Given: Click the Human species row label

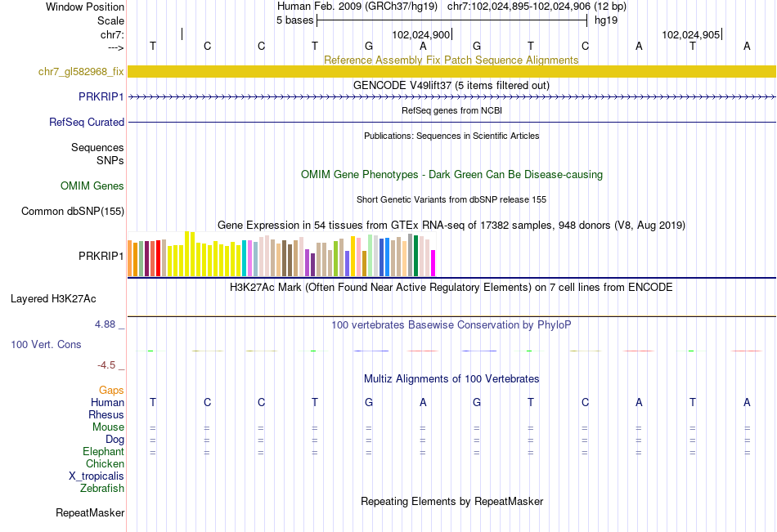Looking at the screenshot, I should pos(107,402).
